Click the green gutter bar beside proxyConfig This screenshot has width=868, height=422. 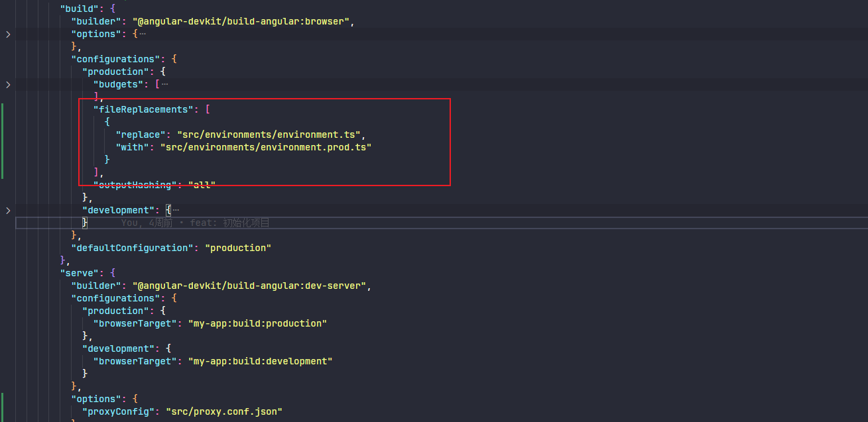coord(3,405)
